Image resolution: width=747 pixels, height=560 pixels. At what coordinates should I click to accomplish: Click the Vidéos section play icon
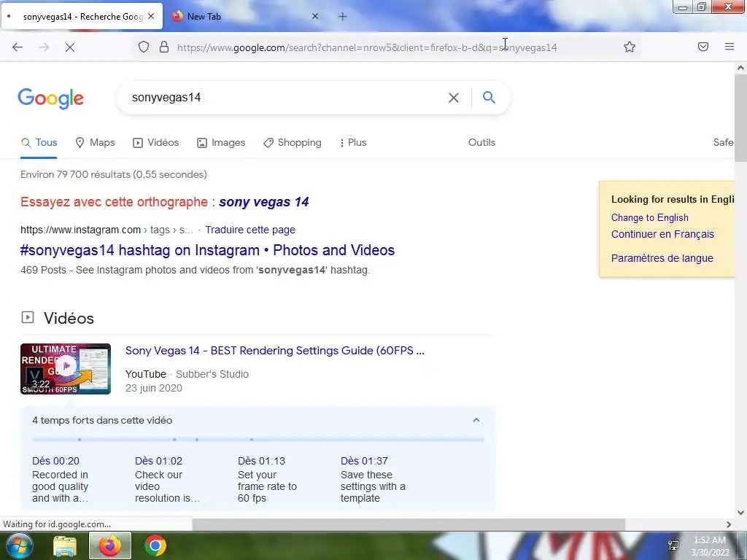click(x=28, y=317)
